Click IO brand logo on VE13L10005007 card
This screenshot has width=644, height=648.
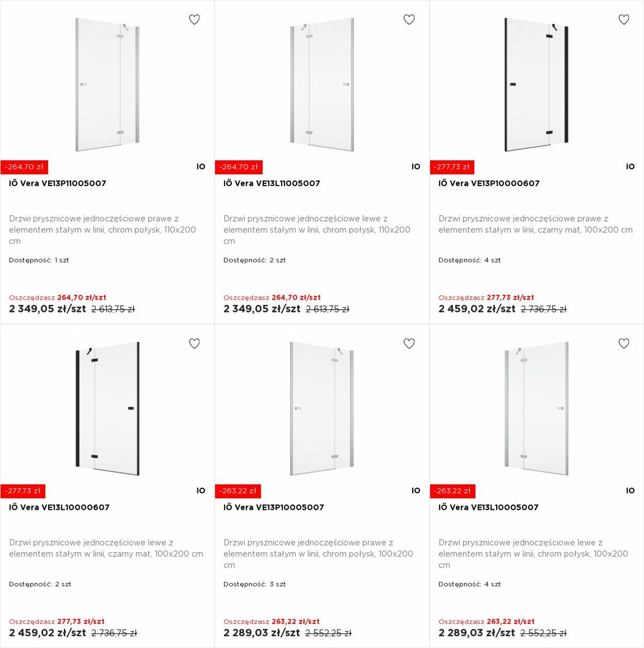pyautogui.click(x=631, y=491)
